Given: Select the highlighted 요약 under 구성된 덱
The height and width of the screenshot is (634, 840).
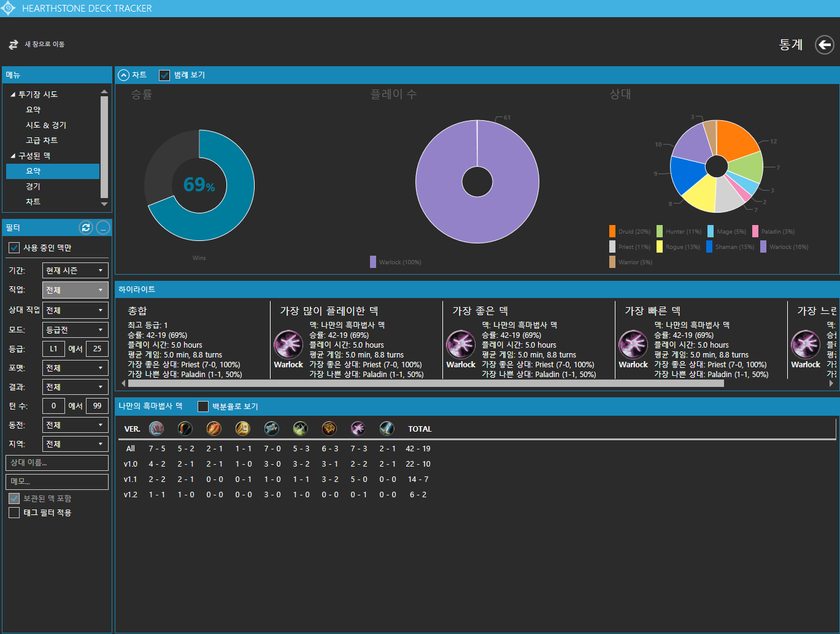Looking at the screenshot, I should pos(53,171).
